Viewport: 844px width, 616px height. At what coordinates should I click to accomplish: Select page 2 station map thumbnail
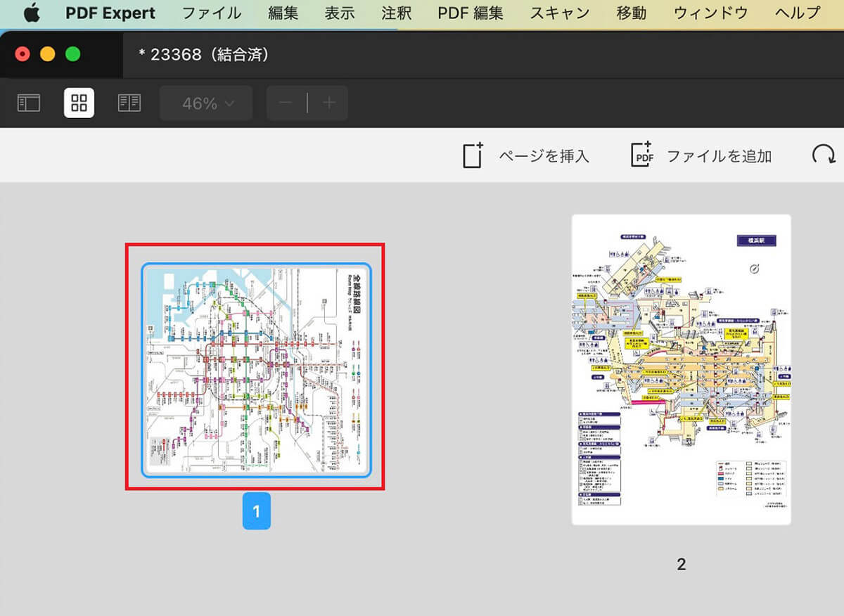682,370
